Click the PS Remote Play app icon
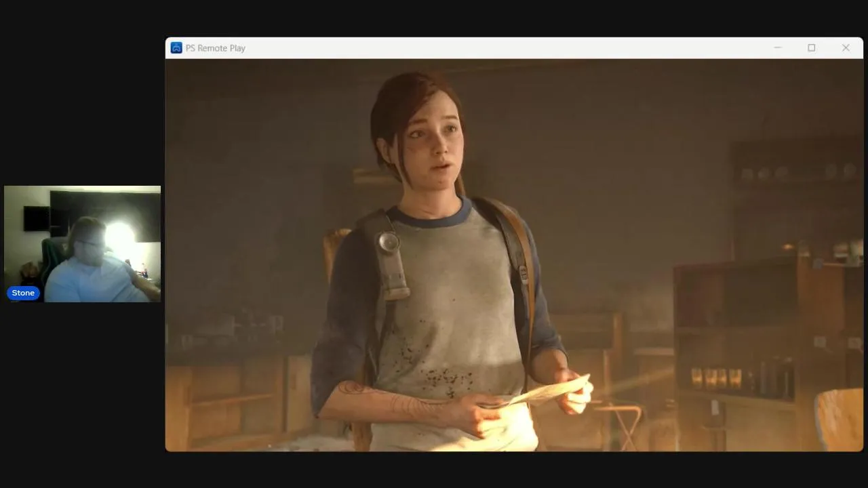Image resolution: width=868 pixels, height=488 pixels. pyautogui.click(x=176, y=48)
